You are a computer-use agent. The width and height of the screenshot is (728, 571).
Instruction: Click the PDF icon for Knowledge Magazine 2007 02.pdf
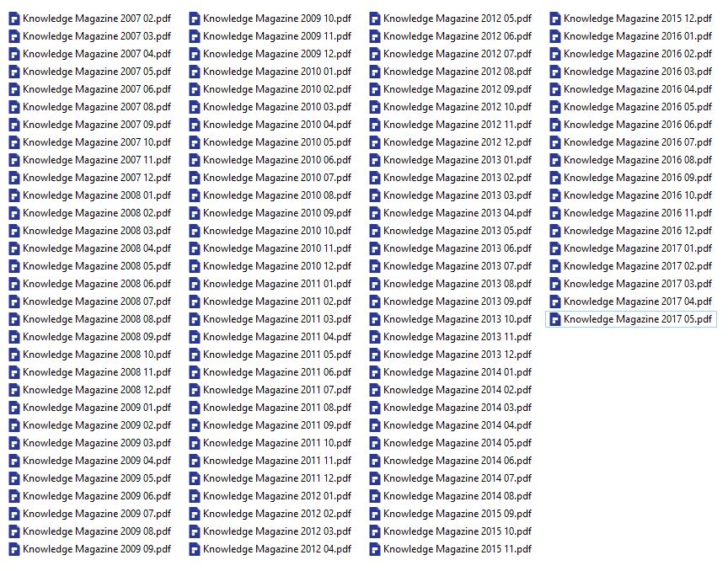click(x=14, y=19)
